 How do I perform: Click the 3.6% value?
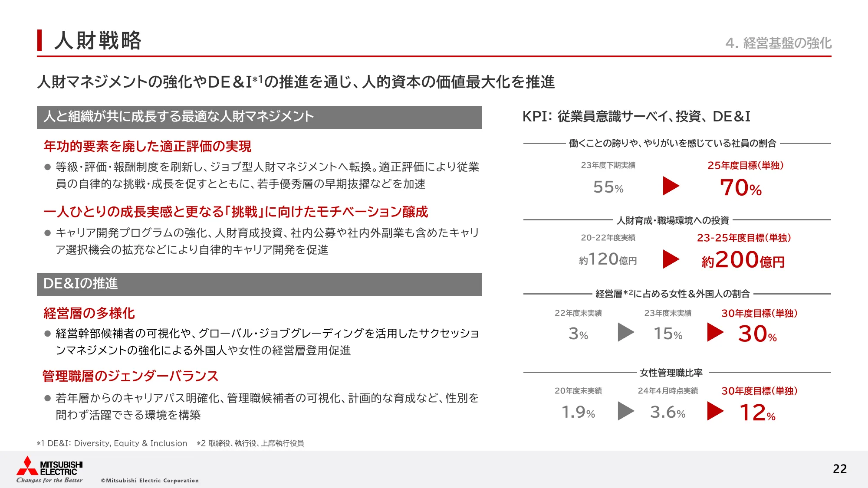pyautogui.click(x=668, y=412)
